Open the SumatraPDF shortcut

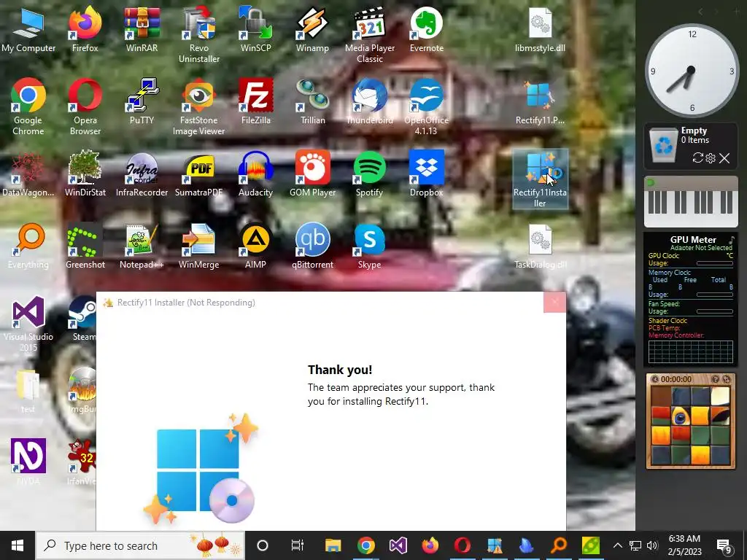198,175
